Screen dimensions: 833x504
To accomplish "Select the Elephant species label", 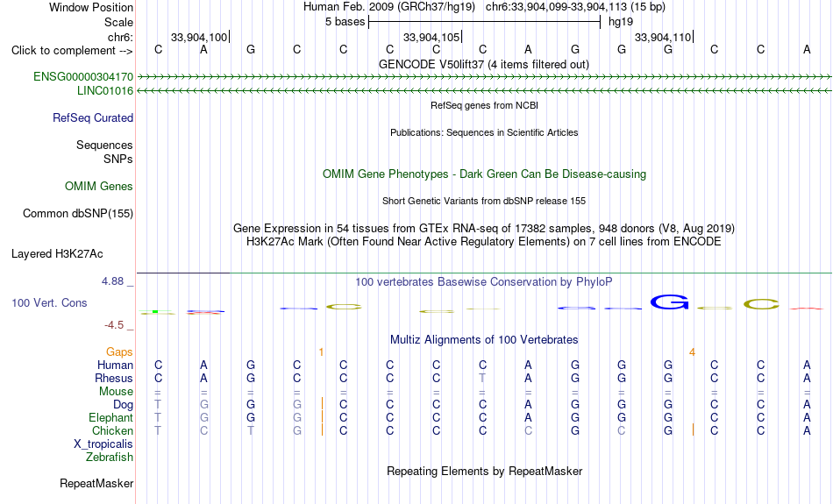I will (x=111, y=418).
